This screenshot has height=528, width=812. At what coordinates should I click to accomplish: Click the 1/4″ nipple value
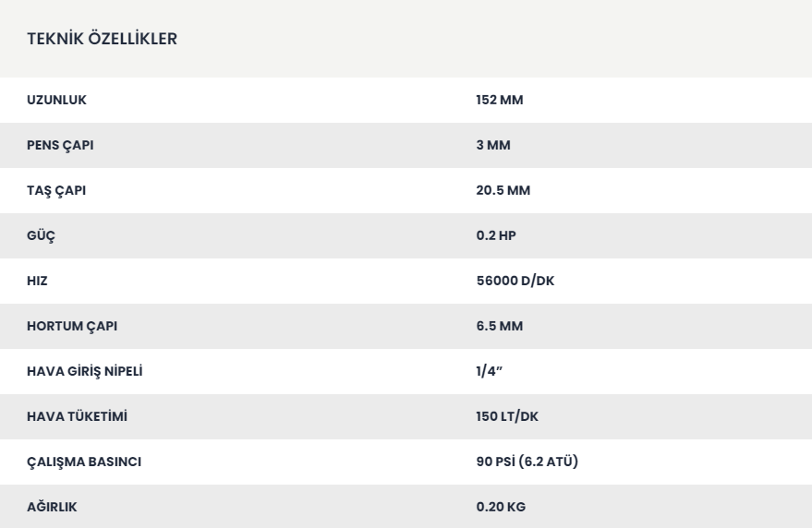[x=490, y=371]
